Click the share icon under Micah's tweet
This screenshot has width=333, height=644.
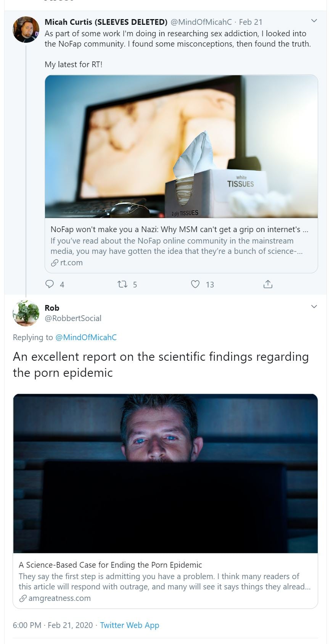coord(268,284)
